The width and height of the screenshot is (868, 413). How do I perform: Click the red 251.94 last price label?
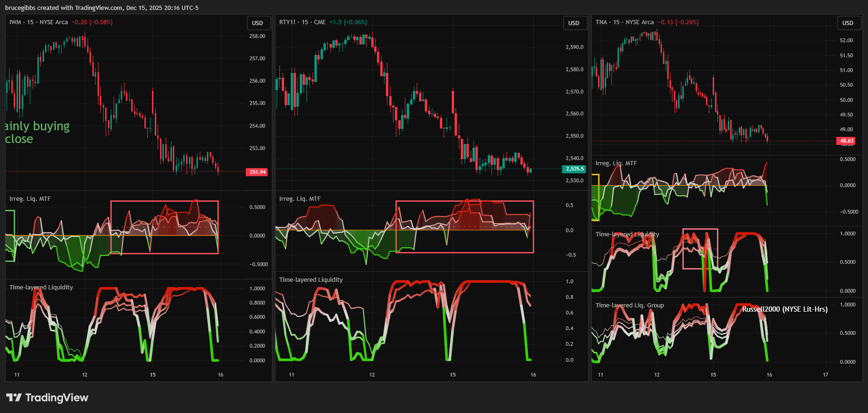257,172
